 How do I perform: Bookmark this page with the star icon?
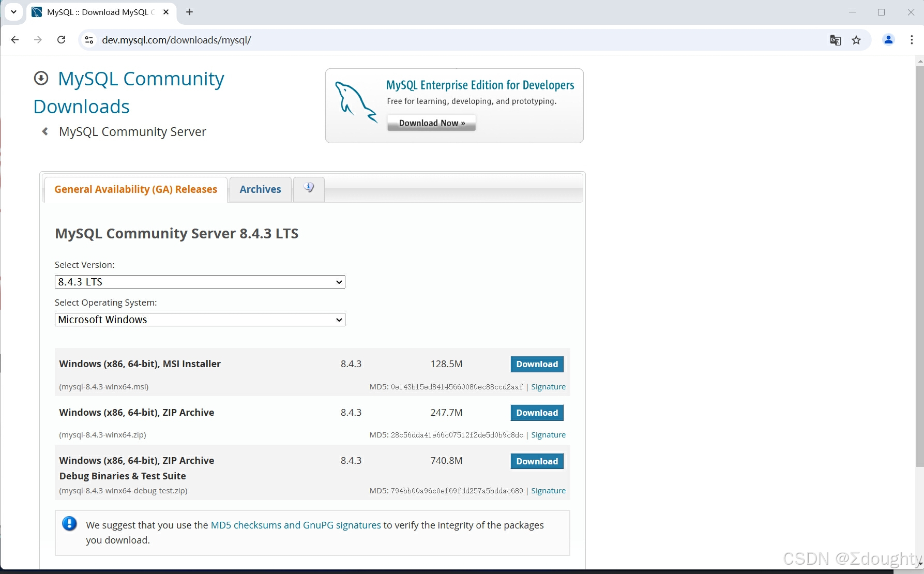point(856,40)
